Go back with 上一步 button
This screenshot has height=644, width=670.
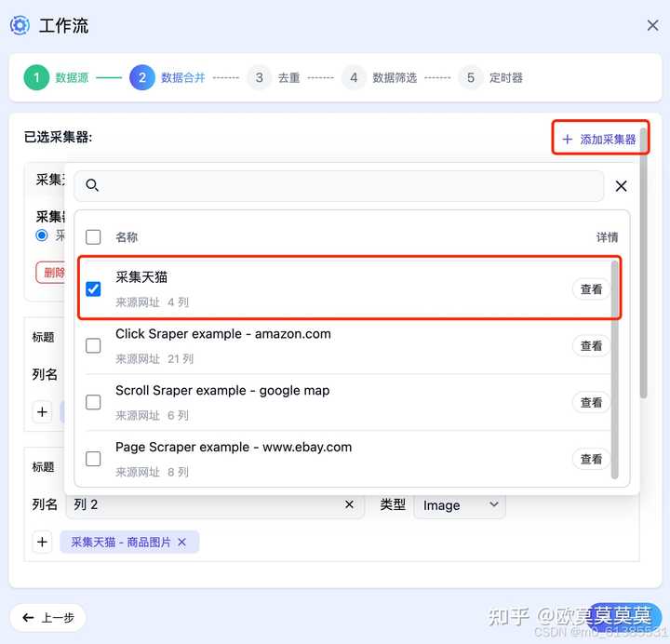coord(47,618)
